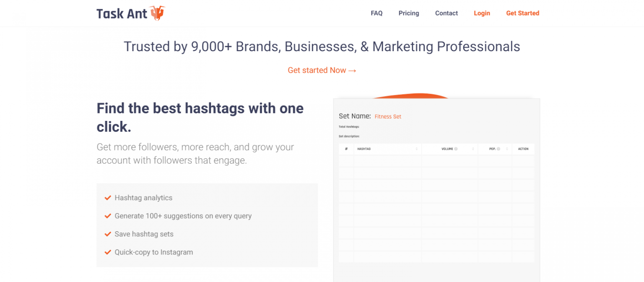This screenshot has width=644, height=282.
Task: Toggle sort arrows on Pop. column
Action: pos(507,149)
